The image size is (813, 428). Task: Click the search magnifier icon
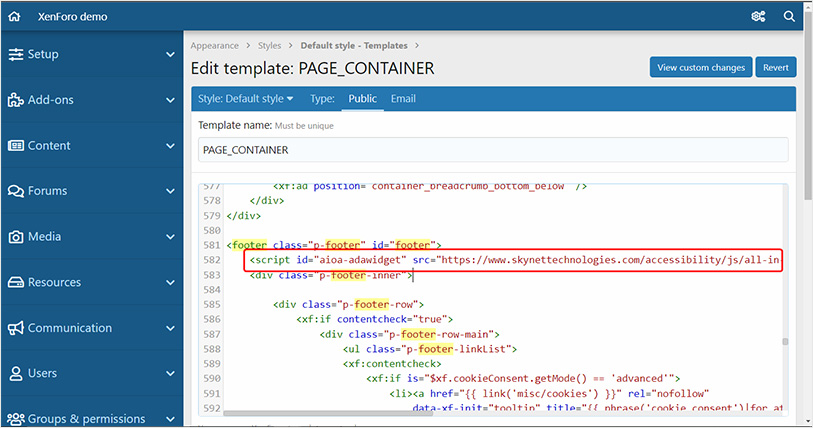click(x=790, y=17)
